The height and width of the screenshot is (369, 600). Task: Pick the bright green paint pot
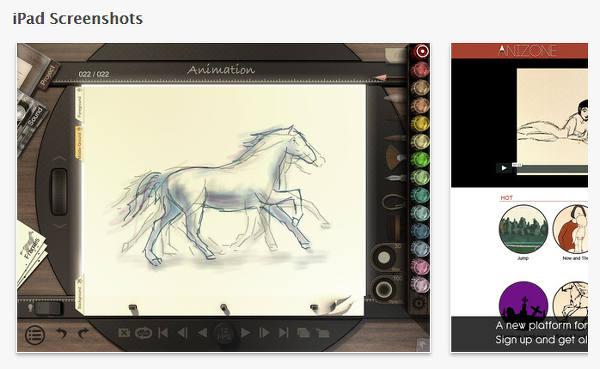pyautogui.click(x=420, y=159)
